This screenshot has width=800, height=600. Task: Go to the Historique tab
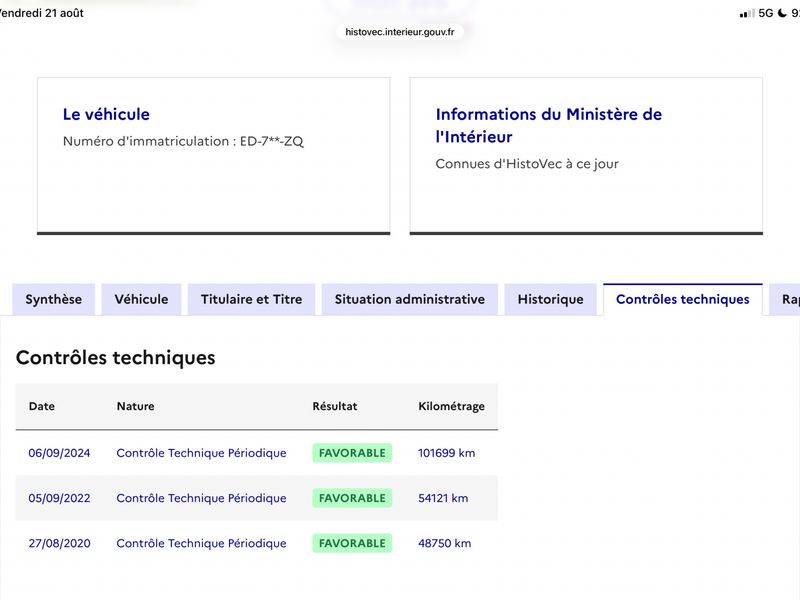[x=551, y=299]
